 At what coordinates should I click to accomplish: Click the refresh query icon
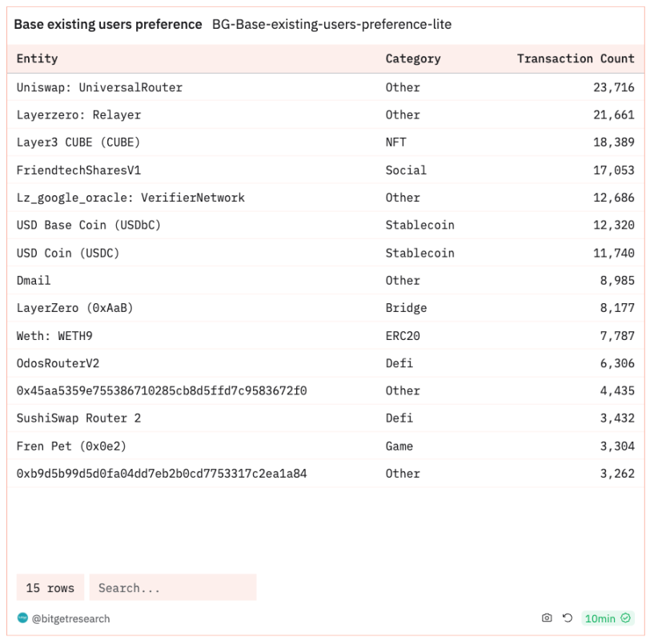pyautogui.click(x=568, y=618)
